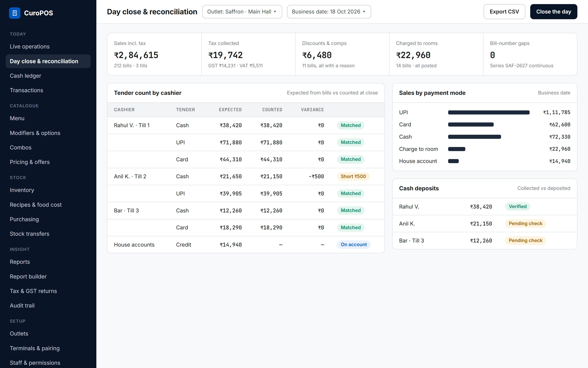Open the Reports page
588x368 pixels.
point(48,262)
